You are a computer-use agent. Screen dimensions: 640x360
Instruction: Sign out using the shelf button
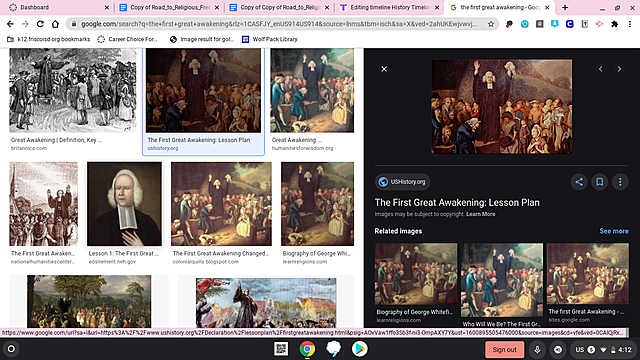(x=504, y=349)
